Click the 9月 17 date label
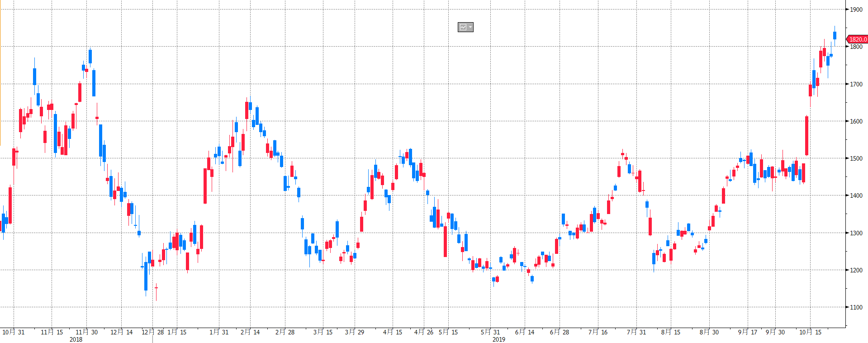This screenshot has width=868, height=343. (x=748, y=332)
